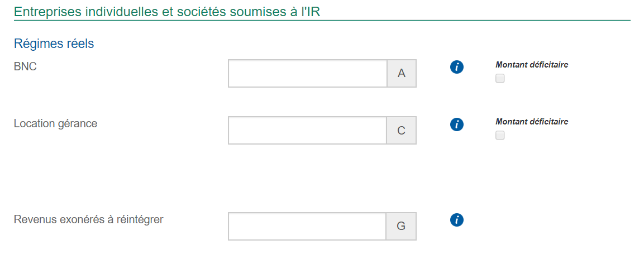
Task: Click Montant déficitaire text in the BNC row
Action: pos(532,65)
